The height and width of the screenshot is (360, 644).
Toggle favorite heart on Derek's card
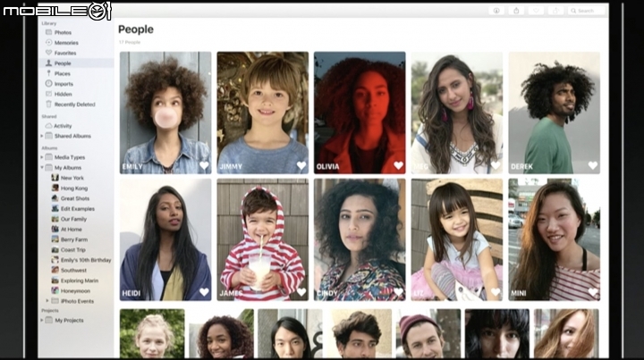[593, 165]
